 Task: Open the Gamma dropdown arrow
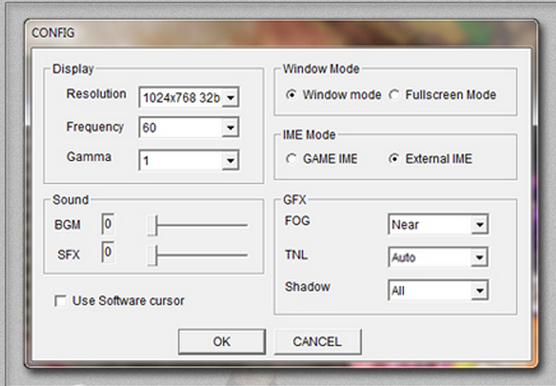click(x=230, y=161)
